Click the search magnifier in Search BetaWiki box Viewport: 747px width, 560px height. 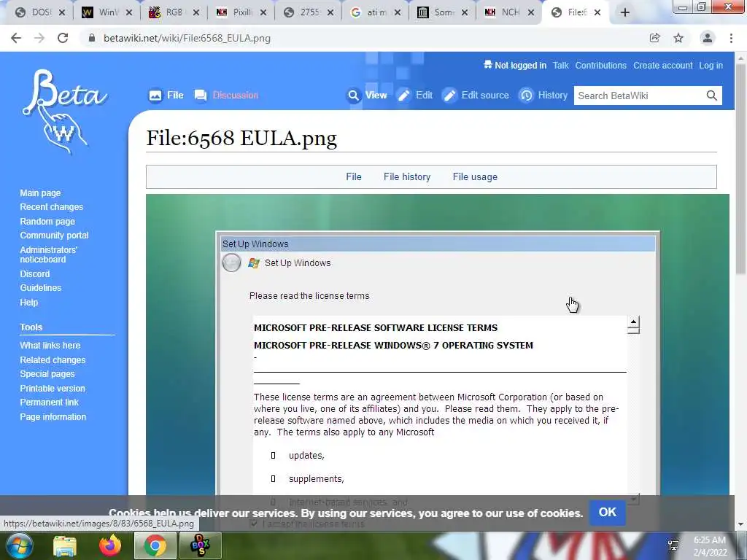(x=711, y=96)
